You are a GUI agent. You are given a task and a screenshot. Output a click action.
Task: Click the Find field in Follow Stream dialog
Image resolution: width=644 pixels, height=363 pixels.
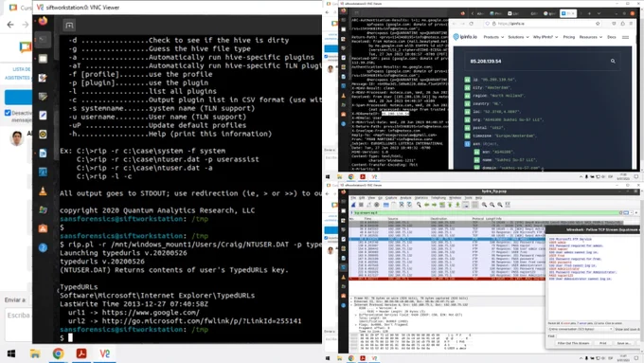pyautogui.click(x=598, y=336)
